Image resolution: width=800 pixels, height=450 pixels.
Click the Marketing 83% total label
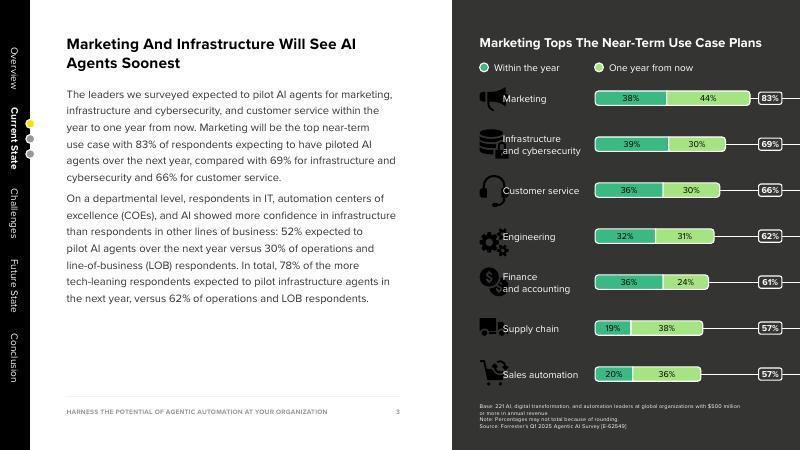pyautogui.click(x=769, y=99)
